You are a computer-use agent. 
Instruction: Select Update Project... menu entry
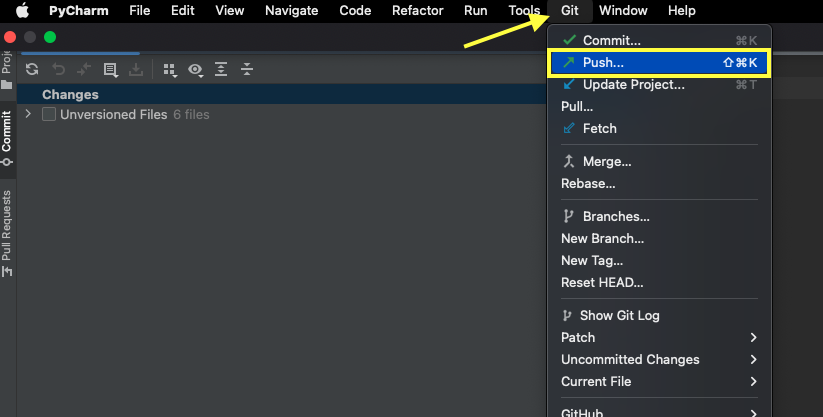coord(659,85)
